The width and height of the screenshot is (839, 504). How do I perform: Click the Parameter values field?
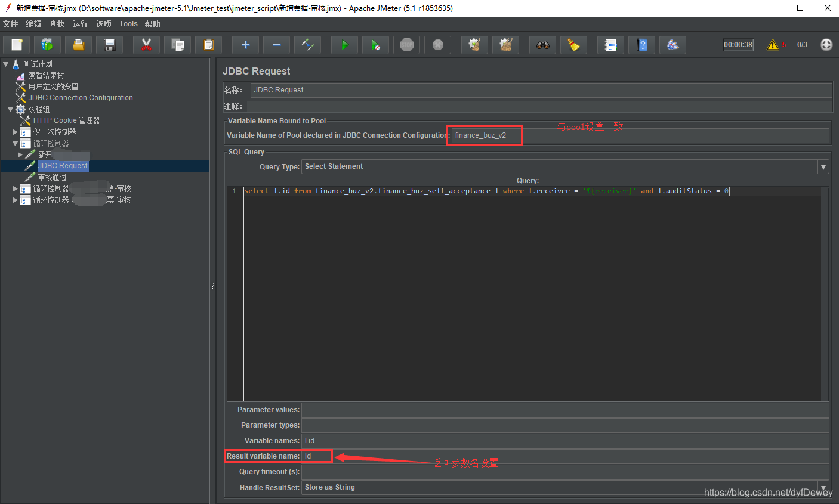pyautogui.click(x=565, y=410)
